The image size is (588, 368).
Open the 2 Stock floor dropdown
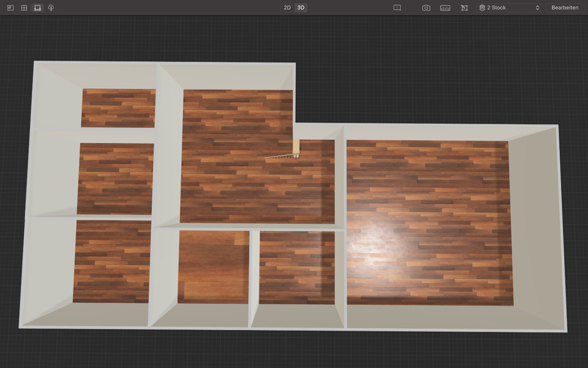[510, 8]
